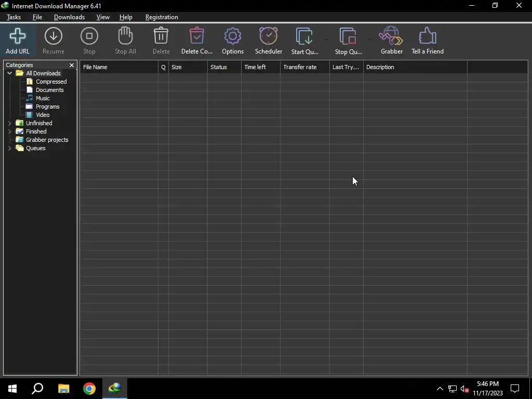Select the Compressed category
Viewport: 532px width, 399px height.
[x=51, y=82]
